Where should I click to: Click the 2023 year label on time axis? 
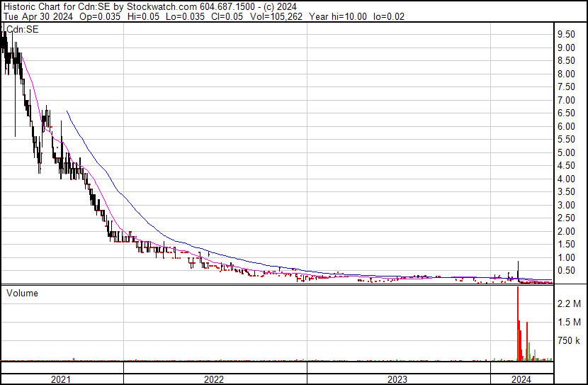pos(397,379)
